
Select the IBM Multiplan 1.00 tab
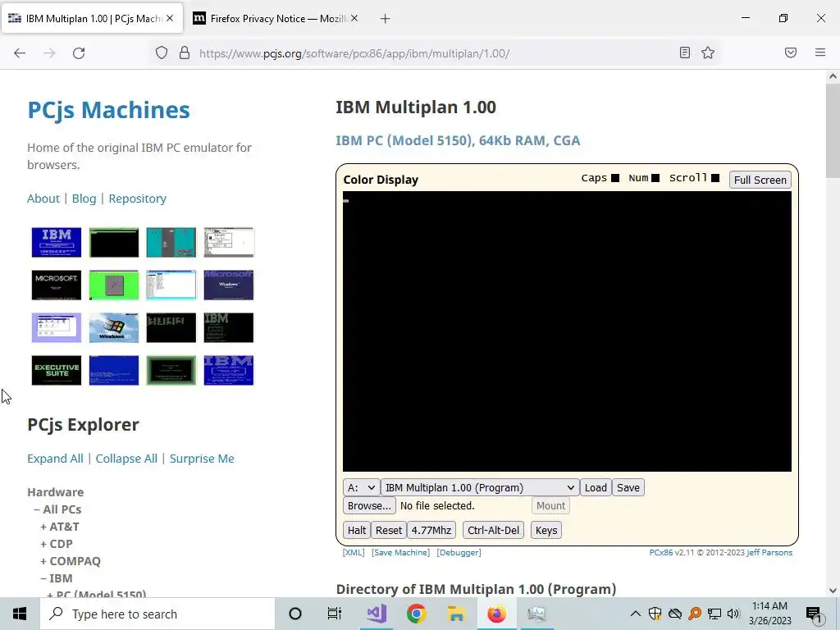coord(92,18)
